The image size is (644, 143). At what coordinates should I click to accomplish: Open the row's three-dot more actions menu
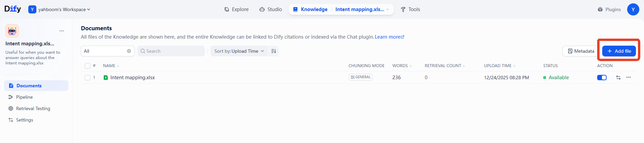click(x=629, y=78)
